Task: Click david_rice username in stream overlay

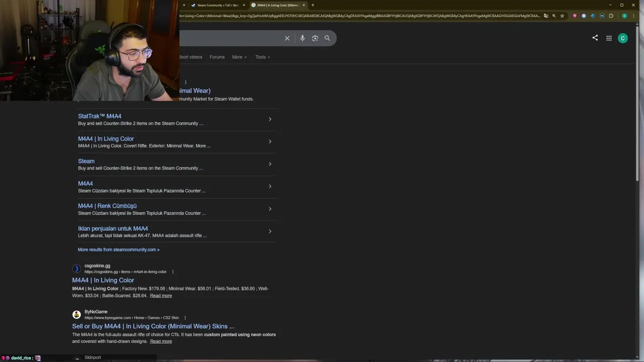Action: pyautogui.click(x=22, y=358)
